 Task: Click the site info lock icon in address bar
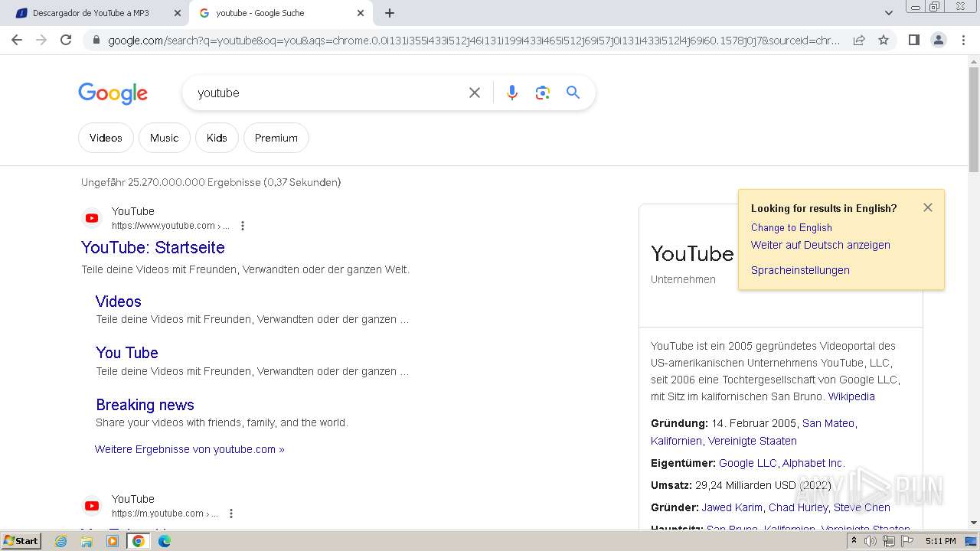pos(96,40)
